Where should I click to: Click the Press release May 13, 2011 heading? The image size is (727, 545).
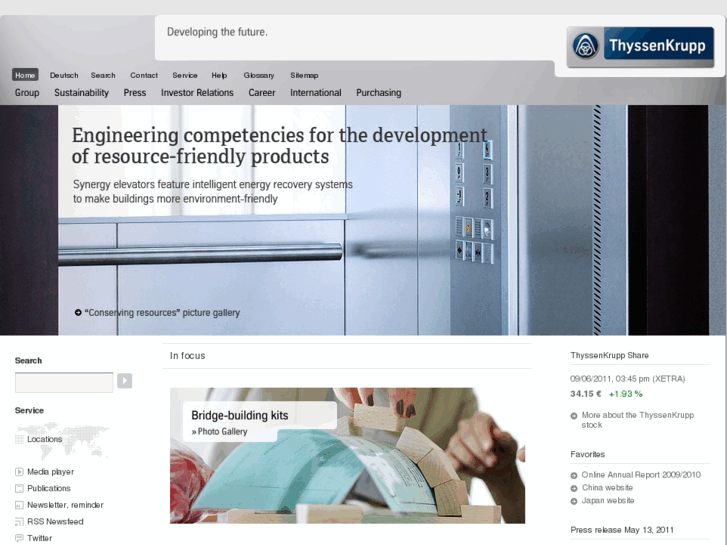tap(622, 530)
